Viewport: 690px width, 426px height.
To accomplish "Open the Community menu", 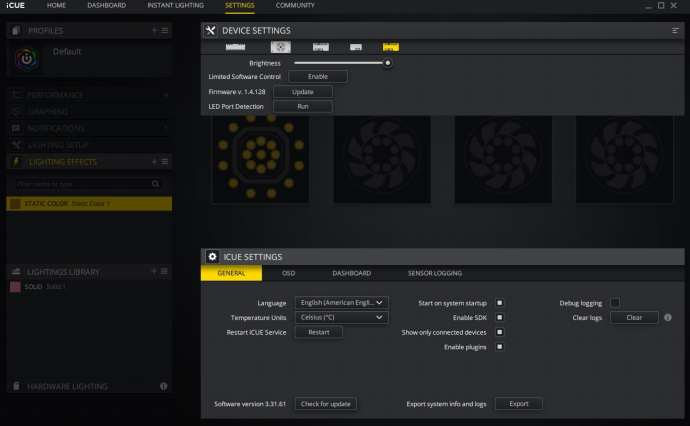I will [x=295, y=5].
